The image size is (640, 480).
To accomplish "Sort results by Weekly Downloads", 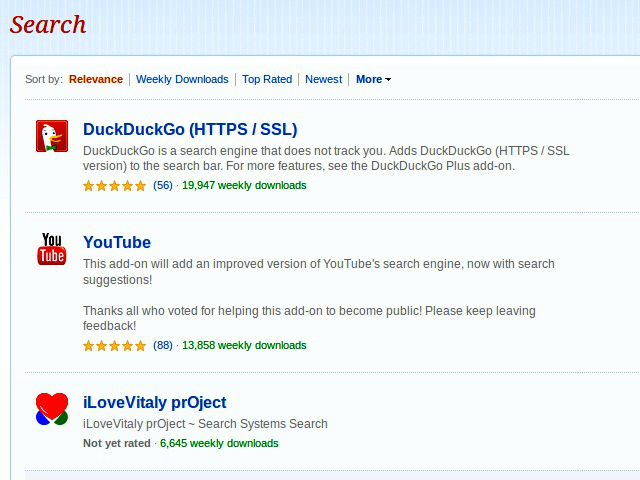I will tap(182, 79).
